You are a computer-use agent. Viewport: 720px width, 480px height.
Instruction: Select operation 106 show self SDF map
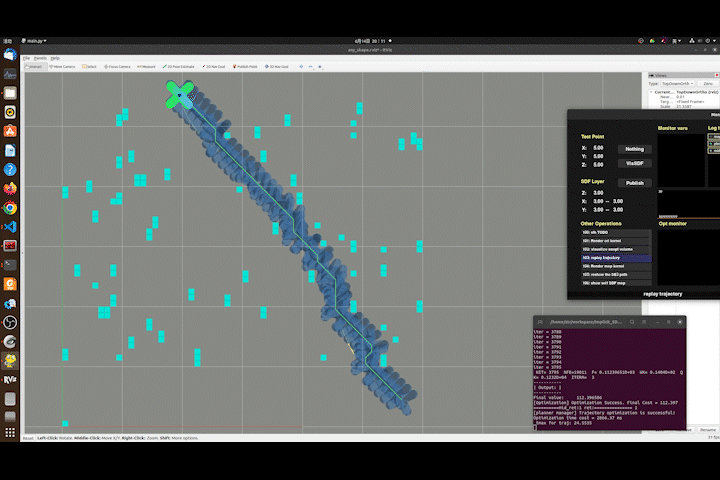(x=616, y=283)
